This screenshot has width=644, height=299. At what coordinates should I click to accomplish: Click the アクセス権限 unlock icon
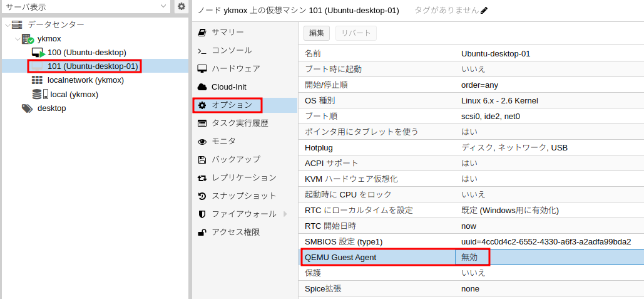[202, 232]
